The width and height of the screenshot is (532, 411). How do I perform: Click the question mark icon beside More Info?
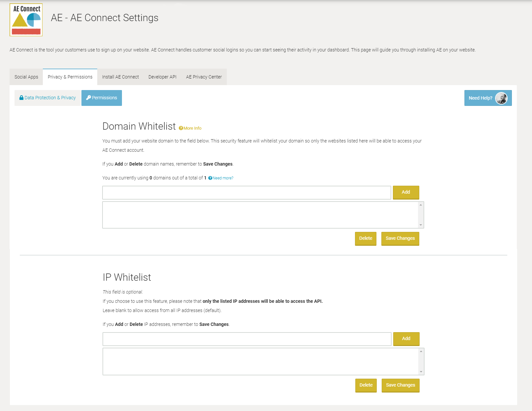181,128
